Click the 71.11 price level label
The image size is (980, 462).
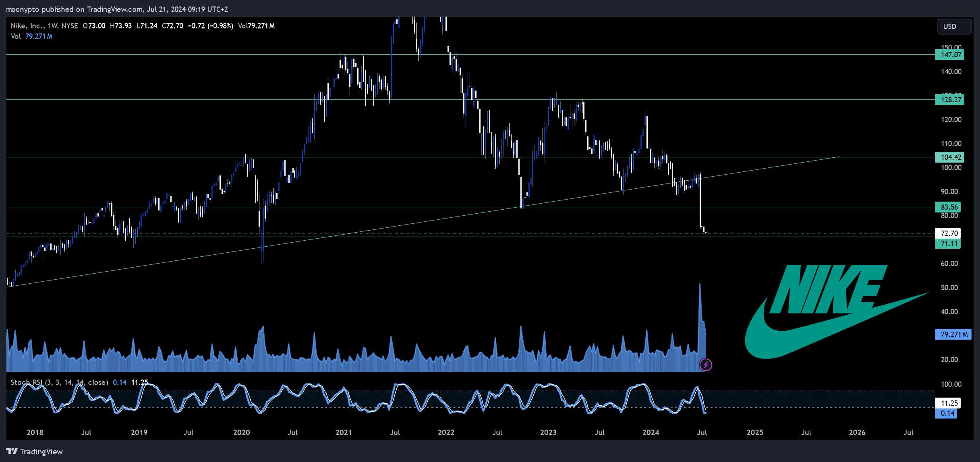[x=948, y=243]
